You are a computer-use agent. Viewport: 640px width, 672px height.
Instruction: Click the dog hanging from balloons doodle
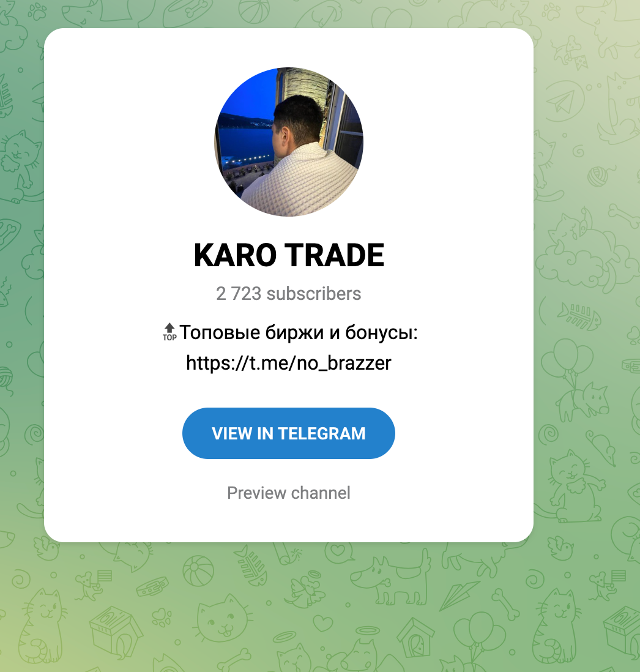tap(574, 379)
